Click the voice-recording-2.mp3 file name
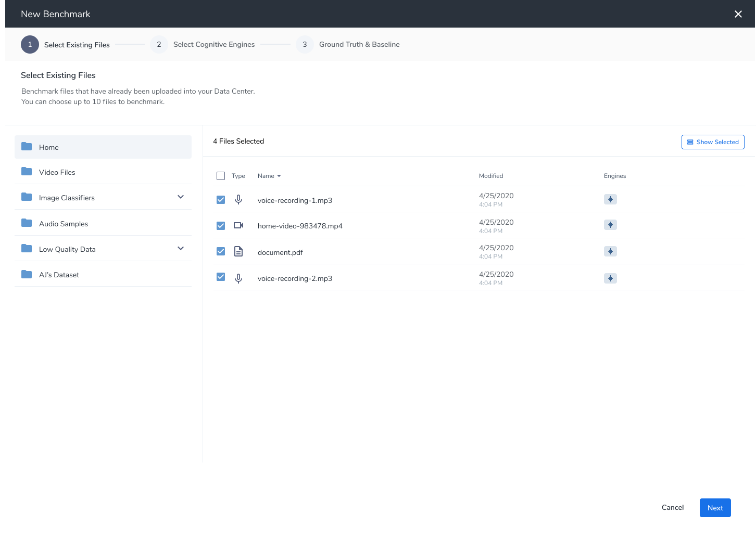The image size is (756, 552). click(x=295, y=278)
